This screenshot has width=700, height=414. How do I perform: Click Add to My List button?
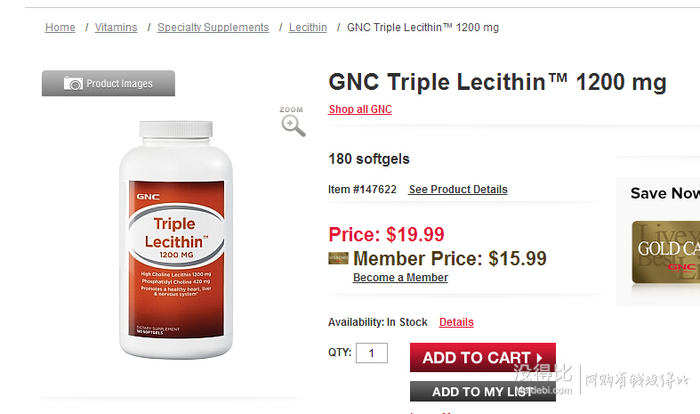(483, 392)
